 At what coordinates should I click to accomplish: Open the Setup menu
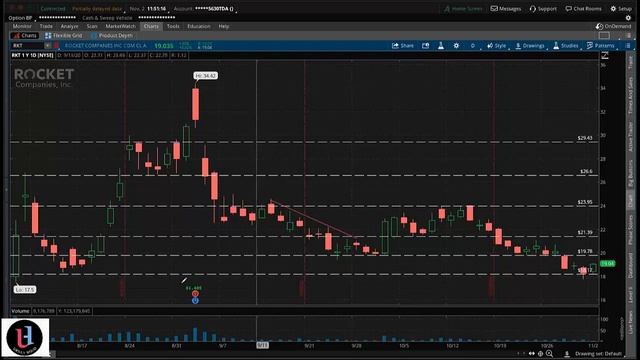point(621,9)
